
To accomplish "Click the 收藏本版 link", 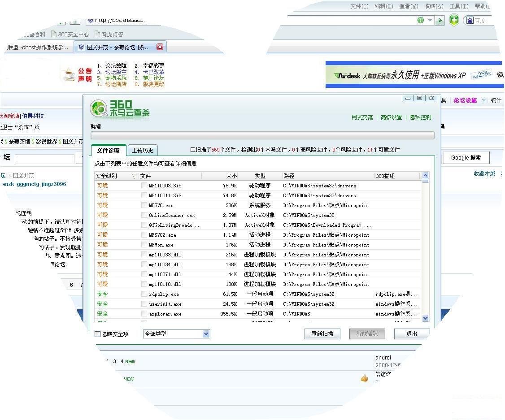I will pos(484,174).
